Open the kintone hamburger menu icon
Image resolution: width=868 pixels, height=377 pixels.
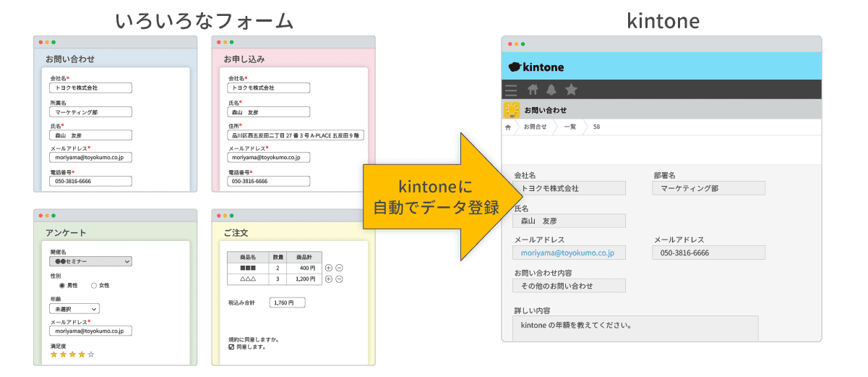pyautogui.click(x=511, y=90)
